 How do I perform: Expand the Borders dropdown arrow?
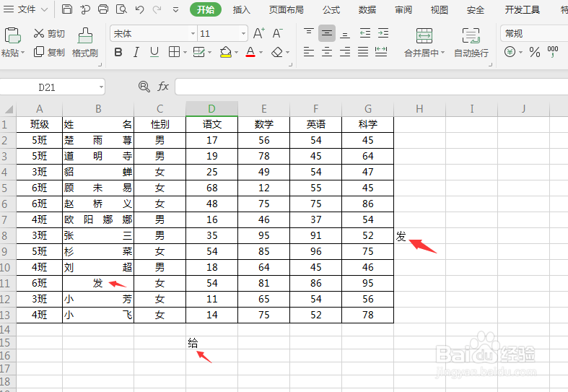185,53
